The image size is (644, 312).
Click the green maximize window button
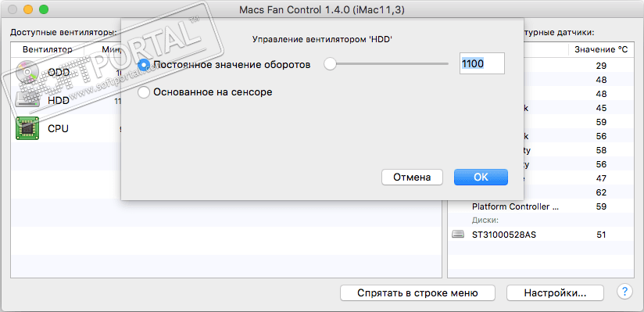tap(43, 9)
